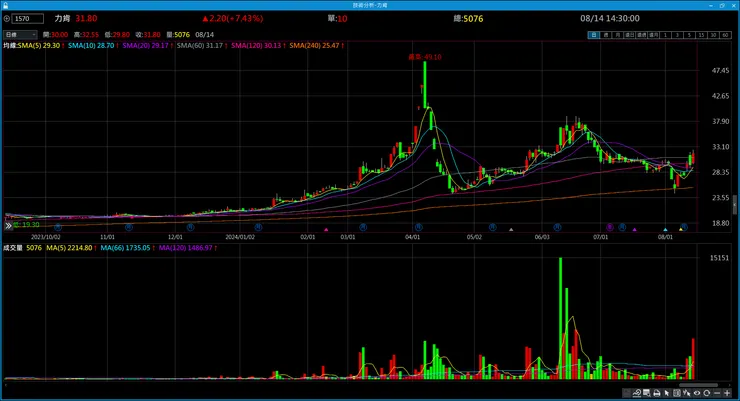Click the low price label 19.30 at left
The width and height of the screenshot is (740, 401).
point(26,225)
